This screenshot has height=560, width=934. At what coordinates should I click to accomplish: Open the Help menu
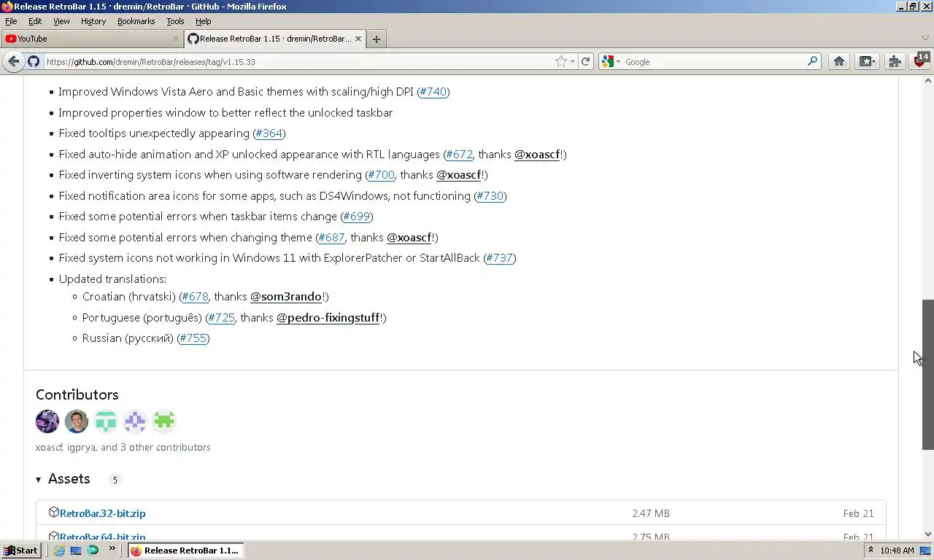[204, 21]
